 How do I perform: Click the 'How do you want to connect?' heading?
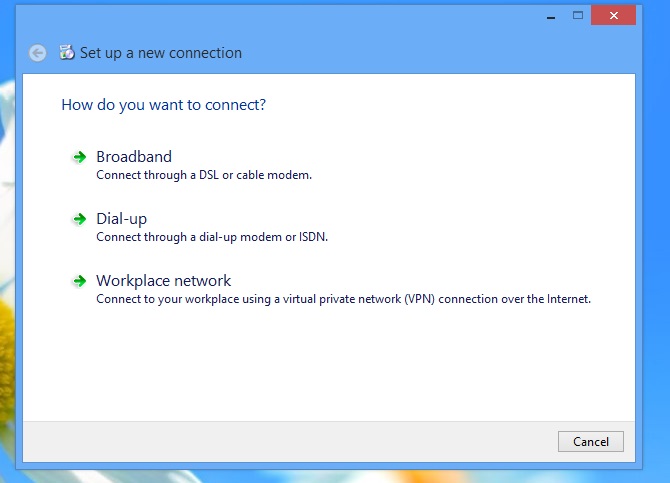163,105
